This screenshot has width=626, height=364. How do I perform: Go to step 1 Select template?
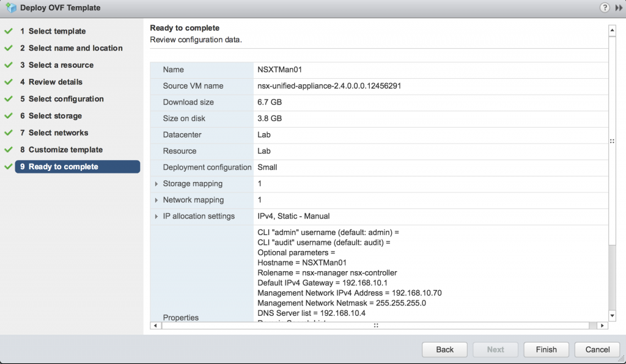coord(53,31)
